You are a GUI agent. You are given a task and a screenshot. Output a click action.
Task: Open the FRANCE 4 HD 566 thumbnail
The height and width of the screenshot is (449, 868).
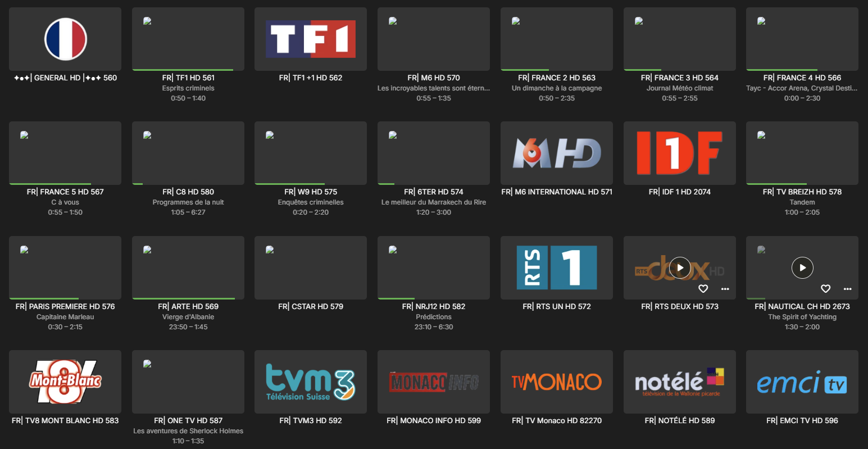pyautogui.click(x=802, y=39)
